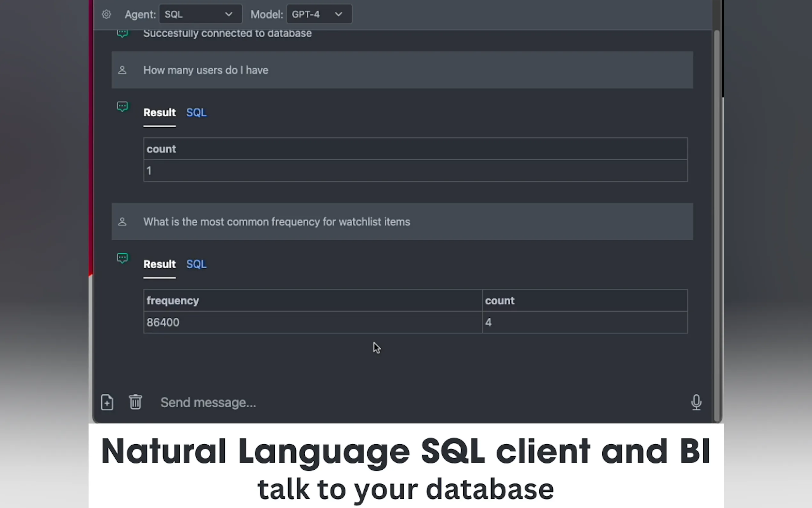Activate the microphone voice input icon
This screenshot has height=508, width=812.
[x=696, y=402]
